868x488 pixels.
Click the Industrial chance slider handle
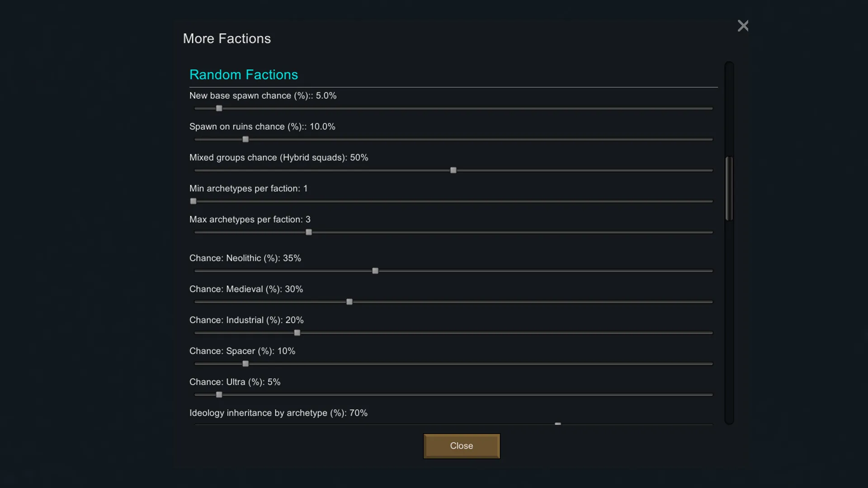(297, 333)
